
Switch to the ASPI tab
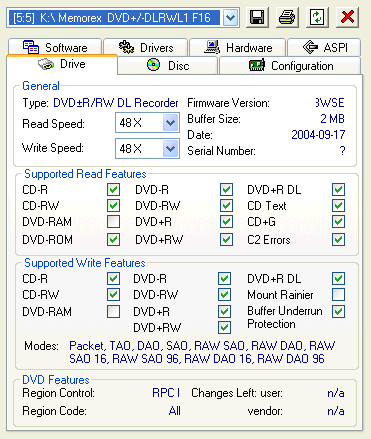(x=324, y=47)
